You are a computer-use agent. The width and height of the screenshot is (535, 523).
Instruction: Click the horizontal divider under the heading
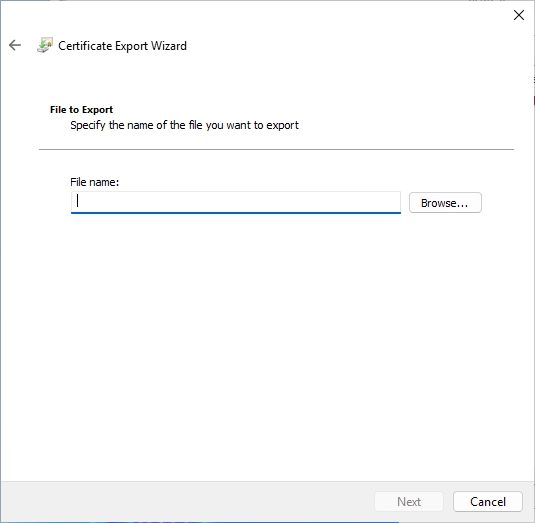[276, 149]
